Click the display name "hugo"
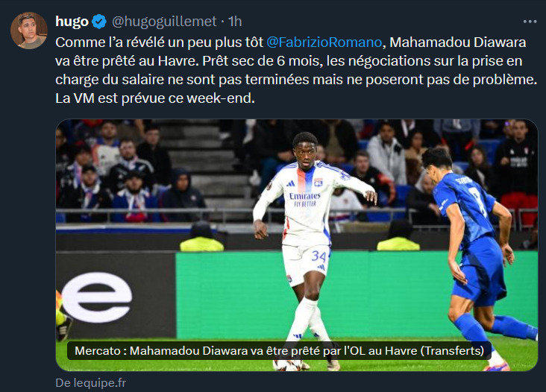This screenshot has height=392, width=546. 72,22
